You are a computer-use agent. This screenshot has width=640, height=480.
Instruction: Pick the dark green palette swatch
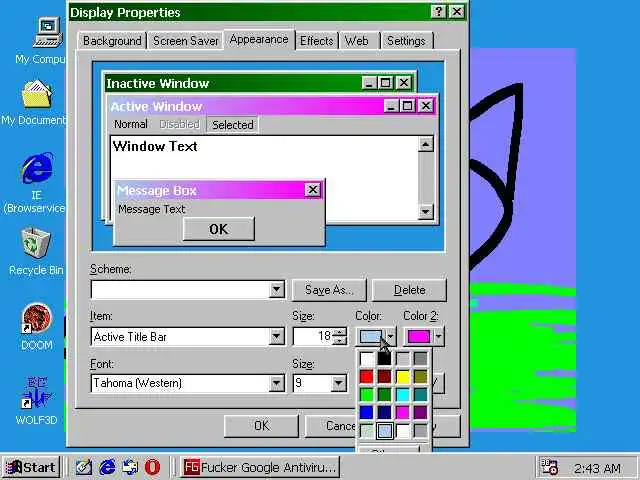384,395
